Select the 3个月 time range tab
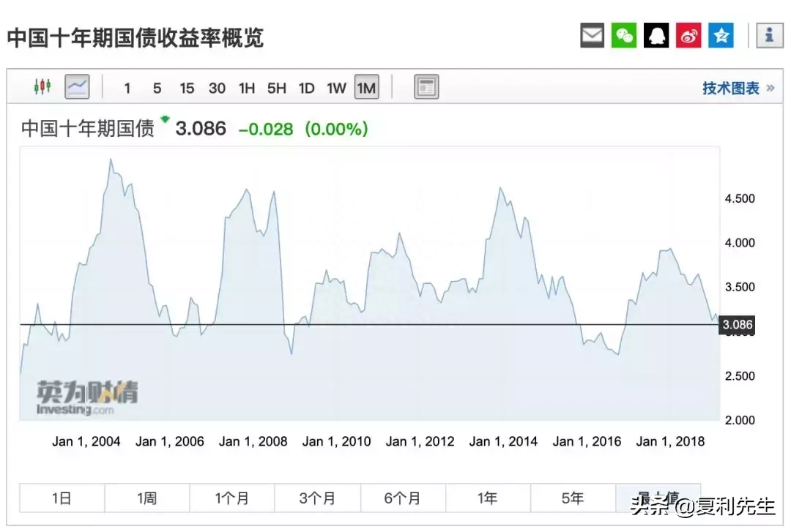The width and height of the screenshot is (791, 532). [317, 498]
